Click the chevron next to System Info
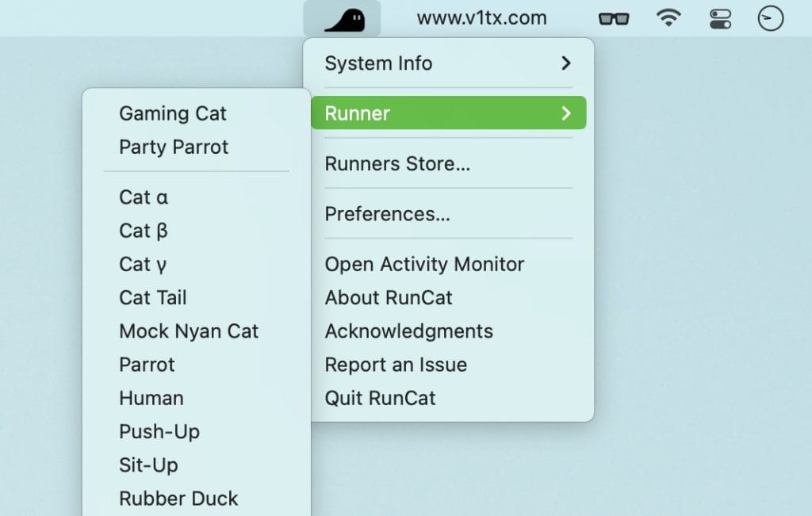812x516 pixels. (x=566, y=63)
